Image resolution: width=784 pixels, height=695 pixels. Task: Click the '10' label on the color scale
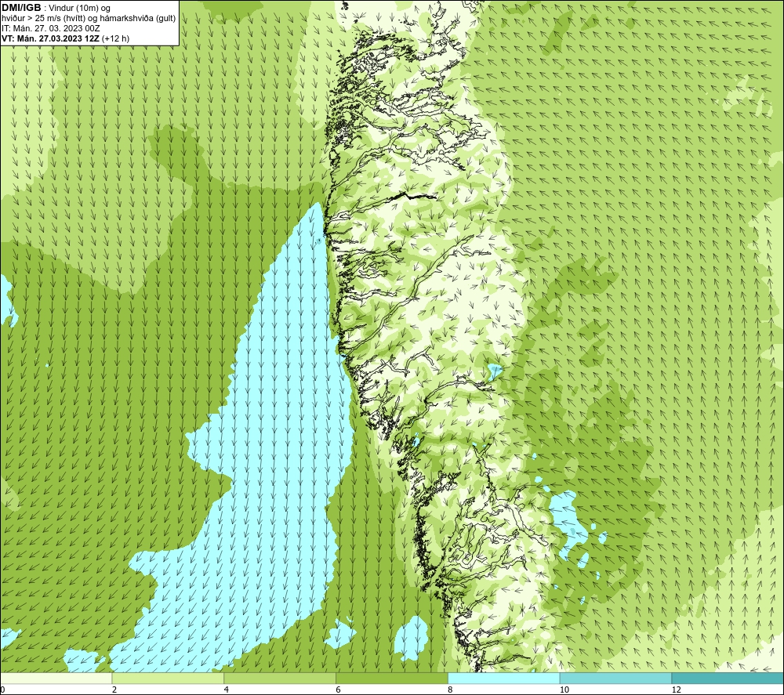(564, 690)
